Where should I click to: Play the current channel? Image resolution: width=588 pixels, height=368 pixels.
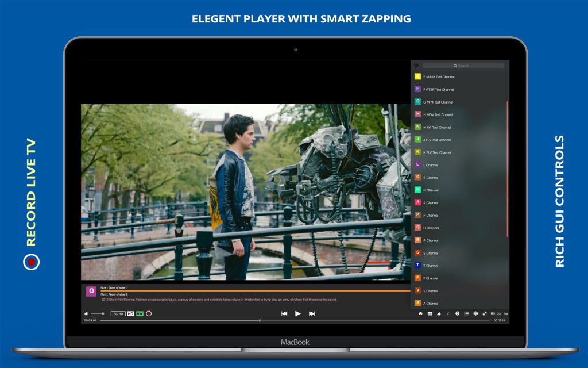(297, 313)
